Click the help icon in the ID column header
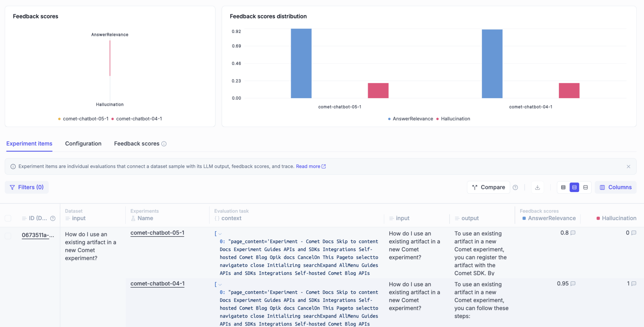 click(53, 218)
